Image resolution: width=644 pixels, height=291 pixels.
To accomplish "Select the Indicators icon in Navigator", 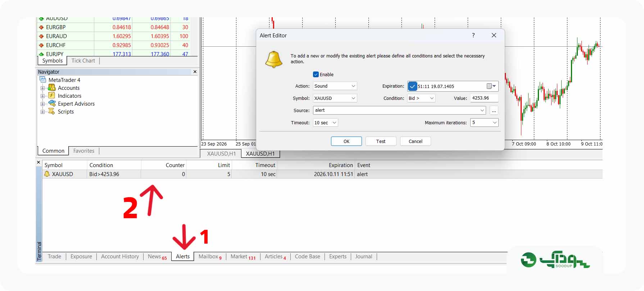I will [52, 96].
